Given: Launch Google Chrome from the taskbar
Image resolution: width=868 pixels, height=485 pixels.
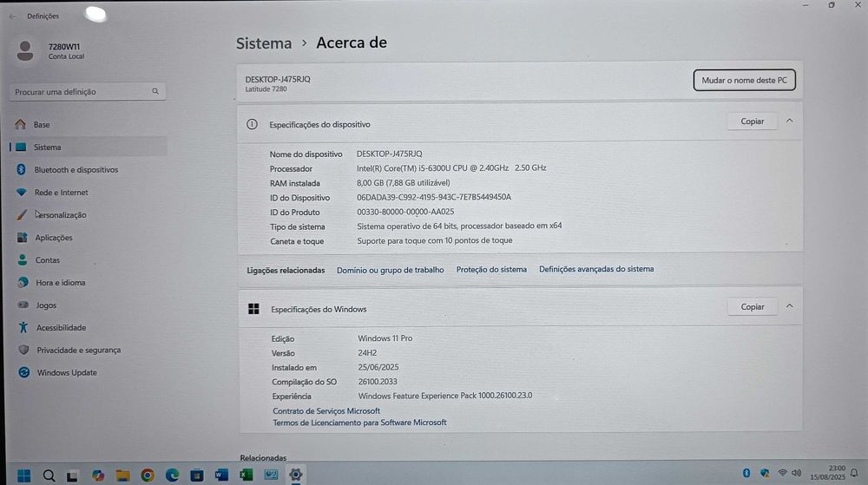Looking at the screenshot, I should 148,475.
